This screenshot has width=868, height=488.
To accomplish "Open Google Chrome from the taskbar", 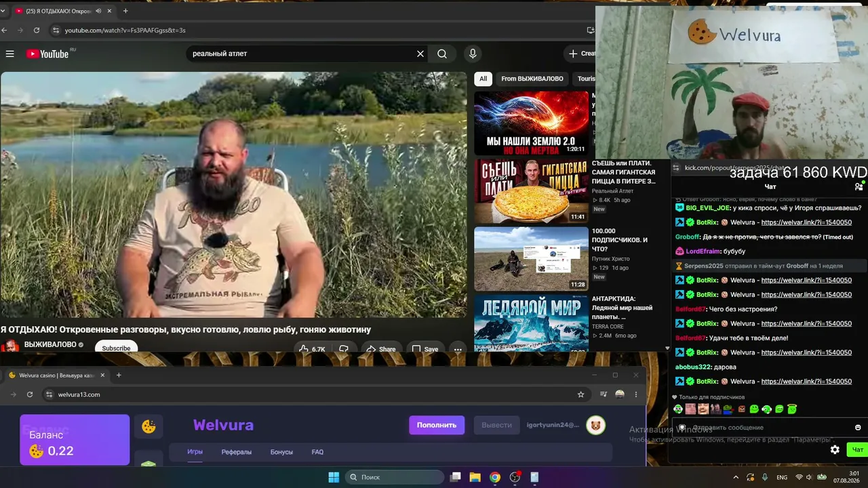I will tap(495, 477).
